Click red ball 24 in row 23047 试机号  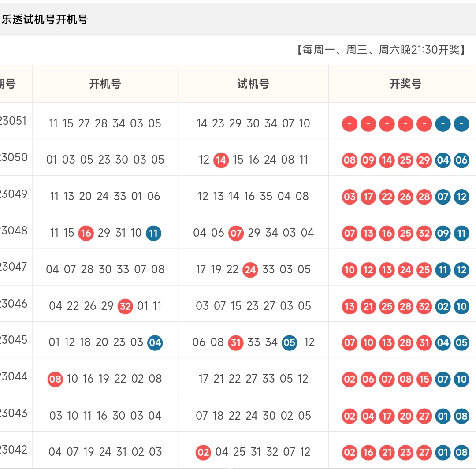250,270
